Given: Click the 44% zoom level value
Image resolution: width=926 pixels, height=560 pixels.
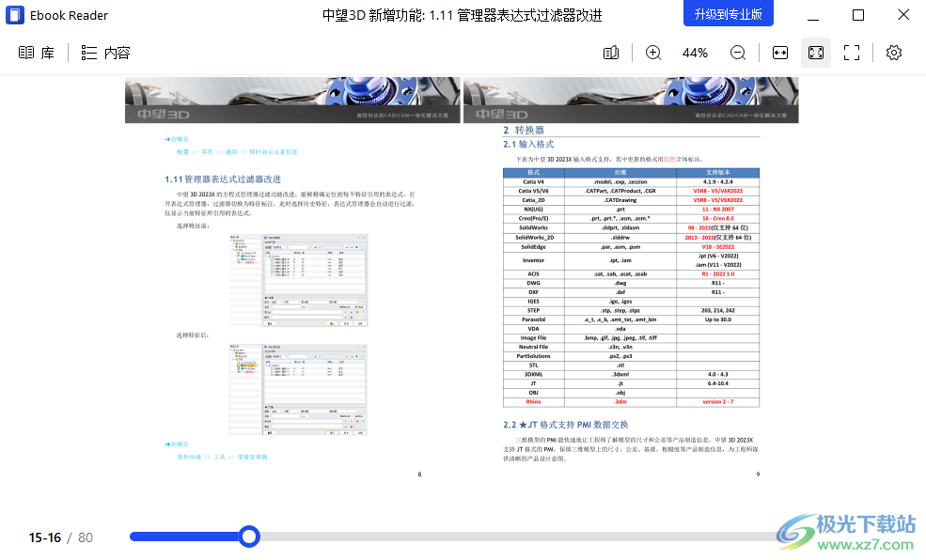Looking at the screenshot, I should click(x=695, y=54).
